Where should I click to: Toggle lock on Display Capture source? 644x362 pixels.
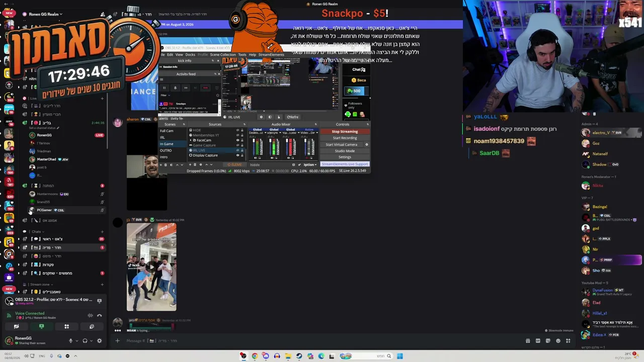tap(242, 155)
